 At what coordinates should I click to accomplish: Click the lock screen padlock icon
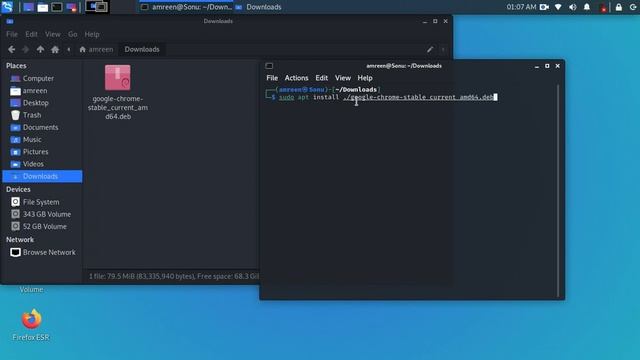point(619,7)
